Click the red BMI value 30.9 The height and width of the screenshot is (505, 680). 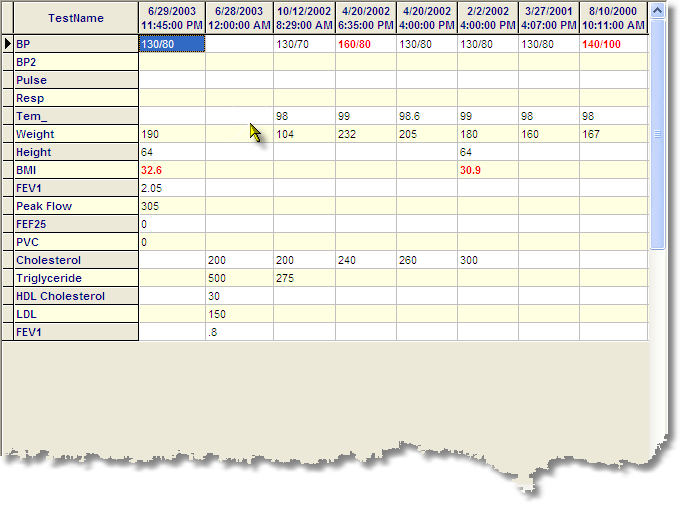[x=470, y=170]
